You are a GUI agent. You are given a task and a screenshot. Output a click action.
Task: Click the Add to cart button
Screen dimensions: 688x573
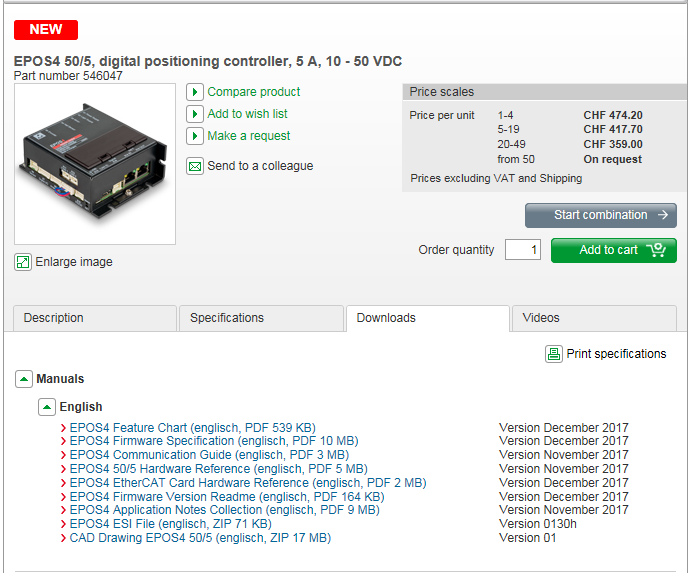tap(614, 251)
